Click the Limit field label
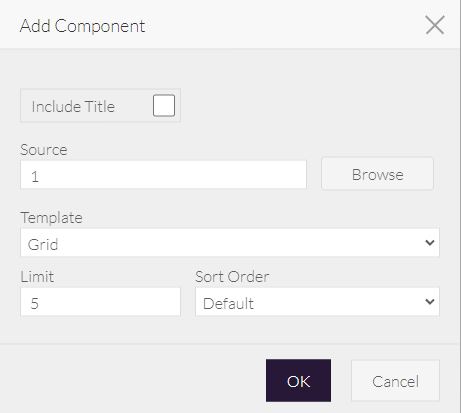461x413 pixels. pos(37,277)
